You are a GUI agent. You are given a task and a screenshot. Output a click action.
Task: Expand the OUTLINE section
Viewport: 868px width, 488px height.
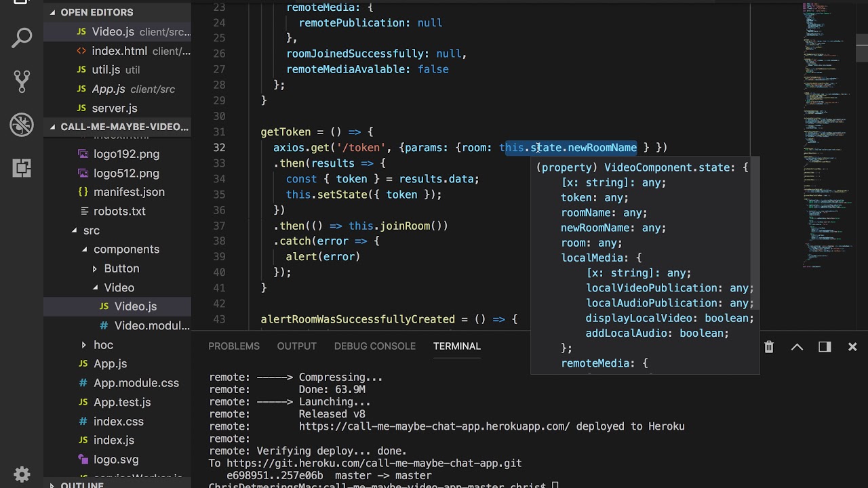click(x=53, y=485)
